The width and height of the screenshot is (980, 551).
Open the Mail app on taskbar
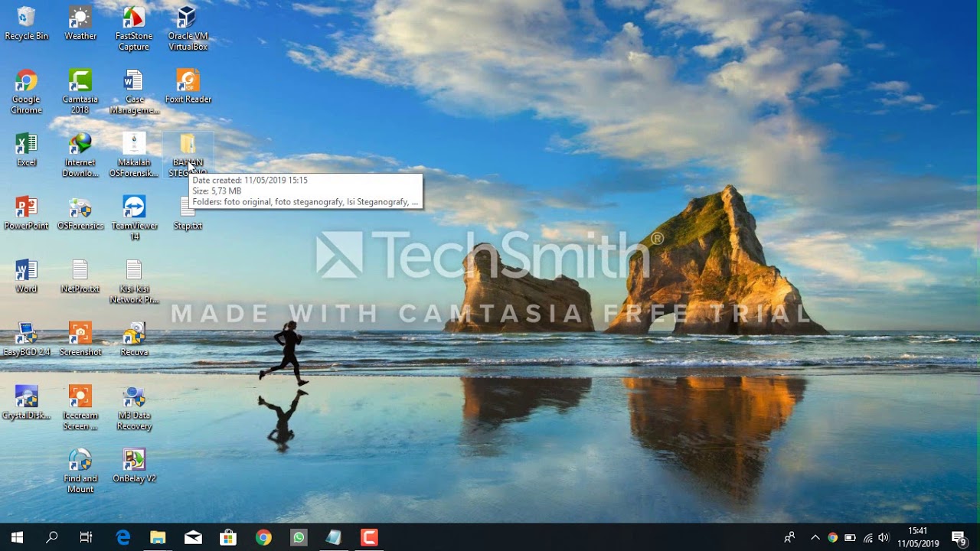pyautogui.click(x=193, y=537)
